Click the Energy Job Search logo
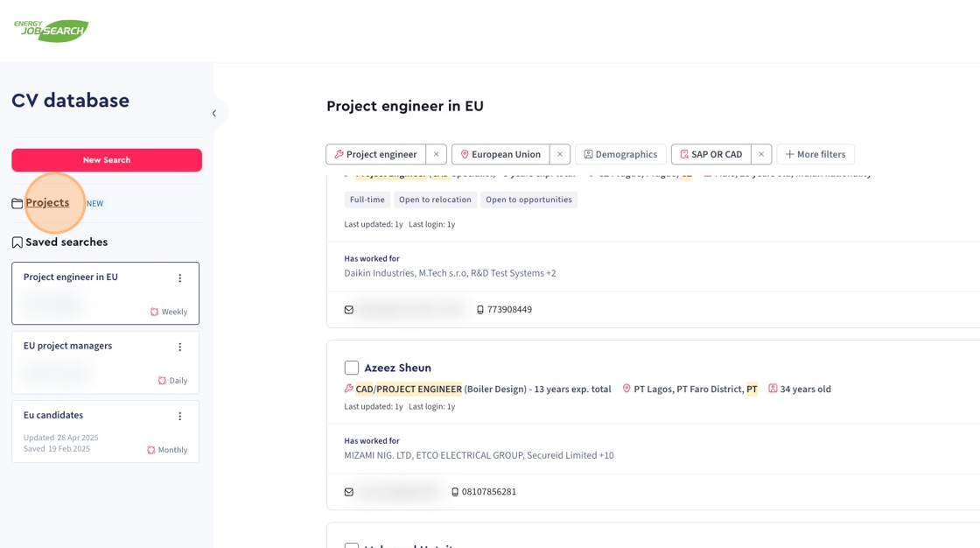The height and width of the screenshot is (548, 980). tap(51, 31)
